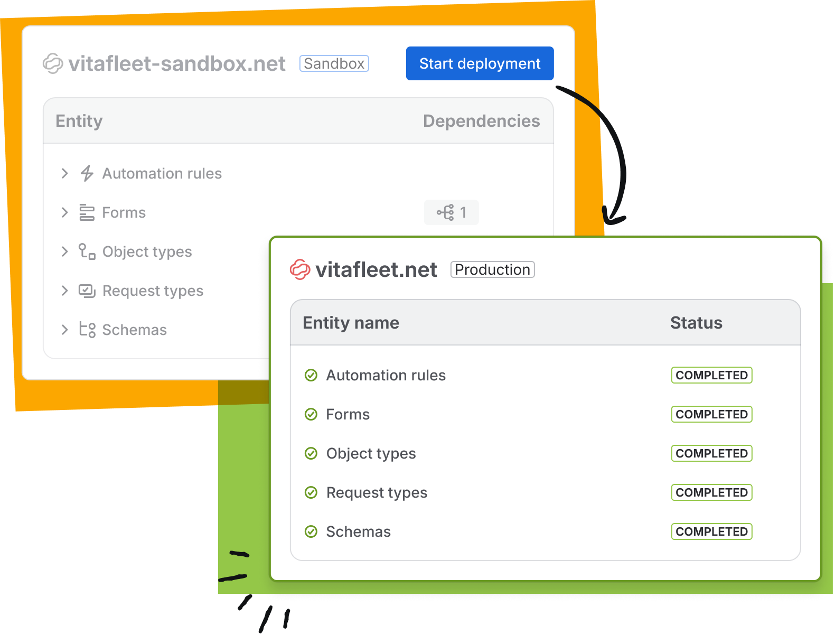This screenshot has width=835, height=644.
Task: Open the Forms dependencies count badge
Action: [452, 212]
